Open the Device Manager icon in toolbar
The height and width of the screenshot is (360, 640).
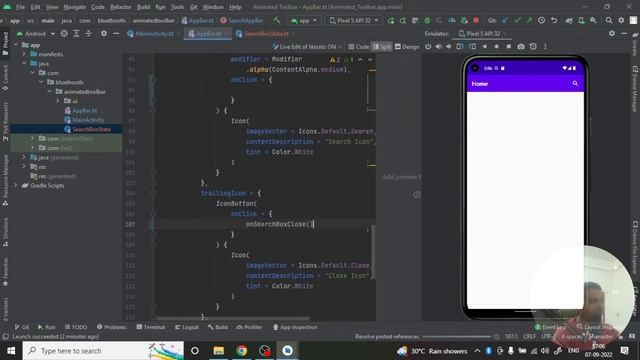(581, 20)
